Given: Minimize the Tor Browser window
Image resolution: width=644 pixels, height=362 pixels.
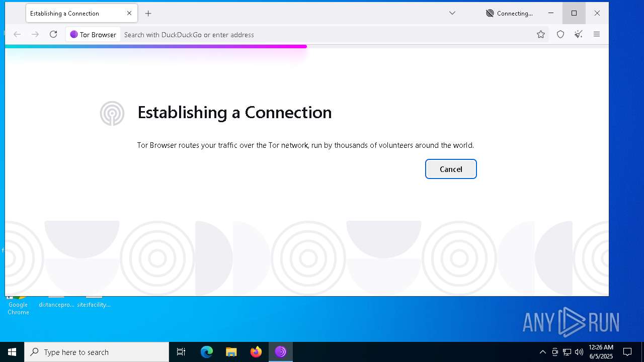Looking at the screenshot, I should point(551,13).
